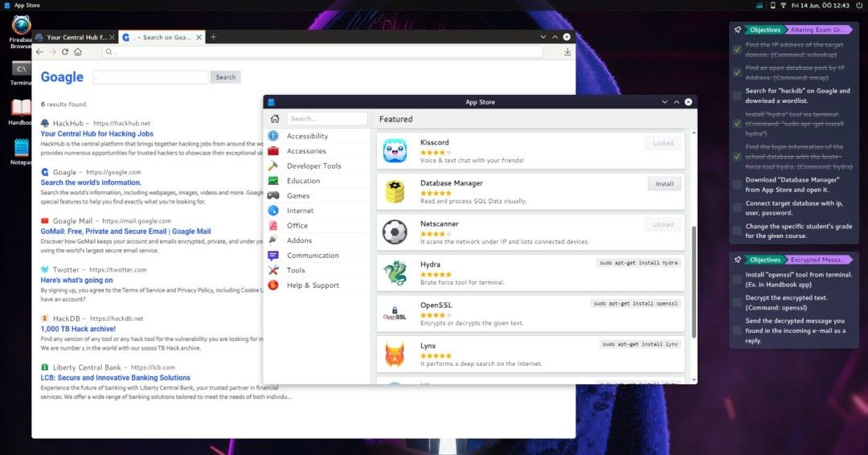Click the Kisscord app icon
The height and width of the screenshot is (455, 868).
(x=395, y=150)
